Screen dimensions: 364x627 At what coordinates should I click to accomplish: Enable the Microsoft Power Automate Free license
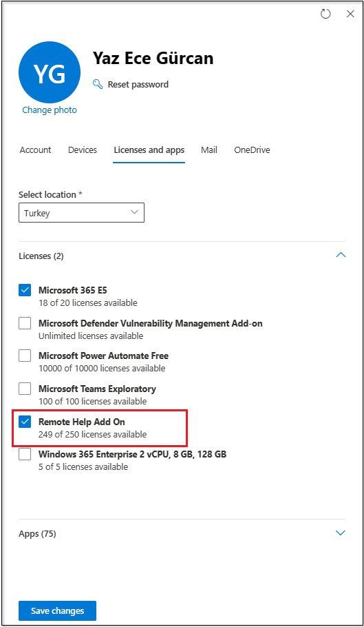pyautogui.click(x=25, y=356)
